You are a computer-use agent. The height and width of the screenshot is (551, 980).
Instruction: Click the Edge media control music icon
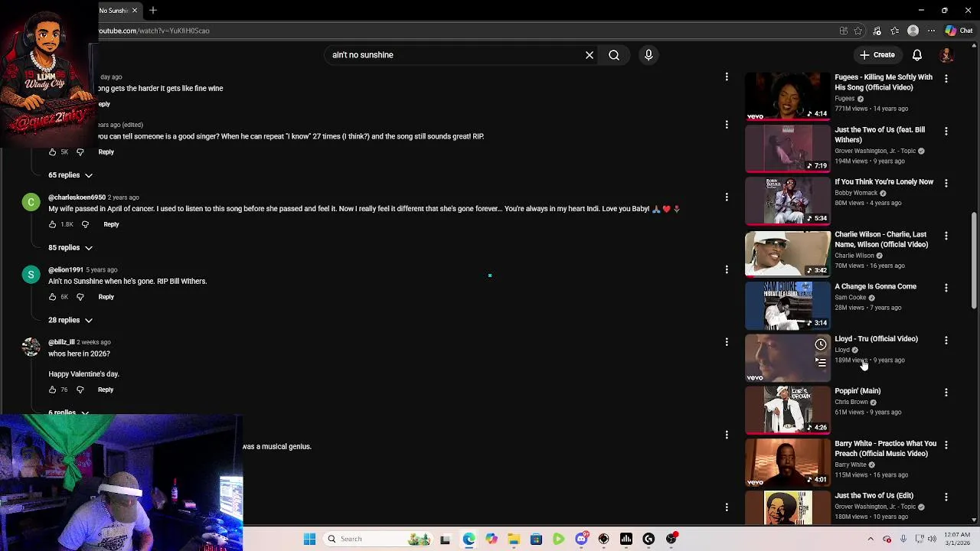coord(877,31)
